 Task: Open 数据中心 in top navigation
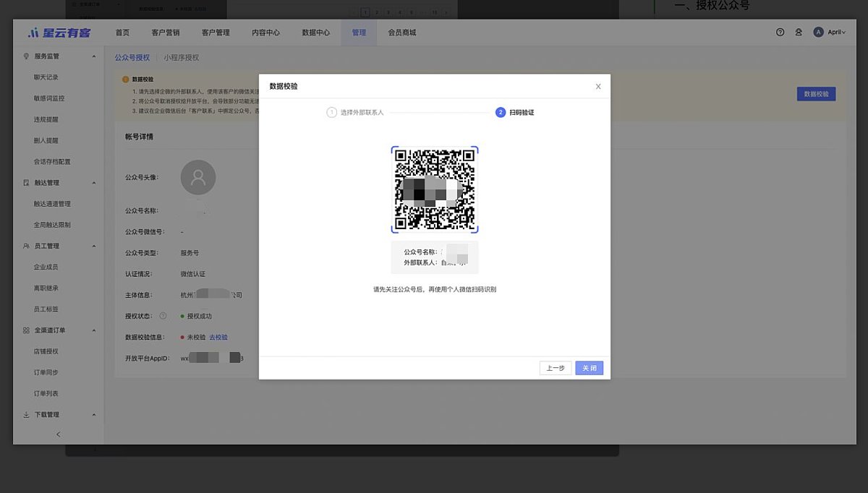pos(315,33)
